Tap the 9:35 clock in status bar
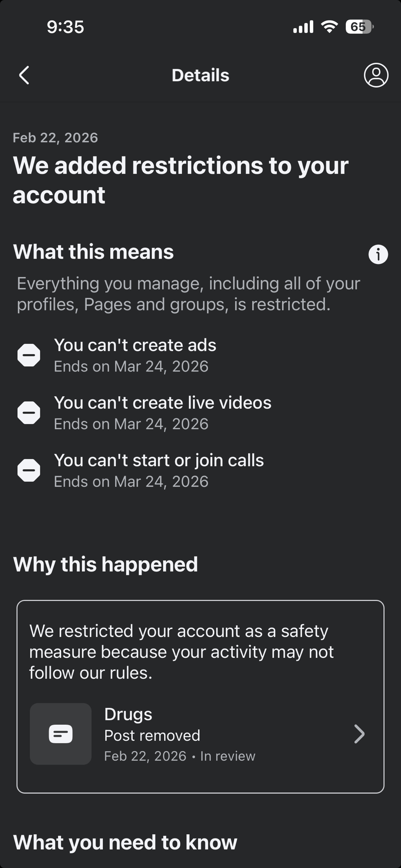 click(x=65, y=27)
